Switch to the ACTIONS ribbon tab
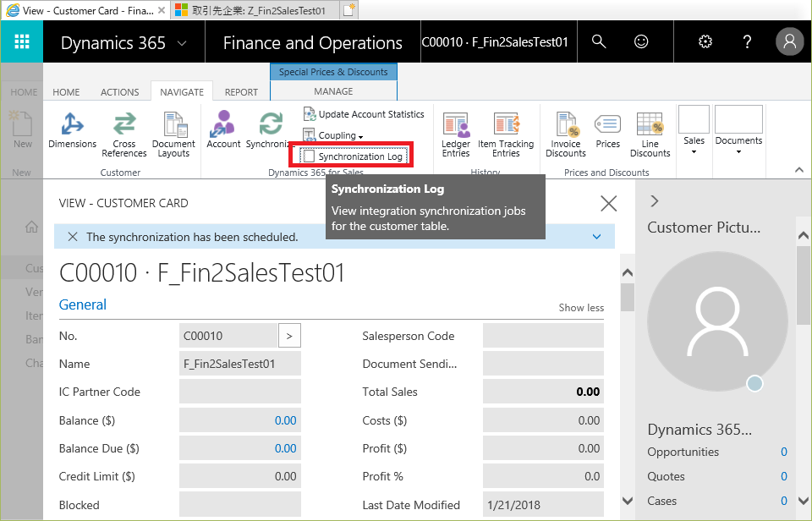Image resolution: width=812 pixels, height=521 pixels. click(119, 92)
